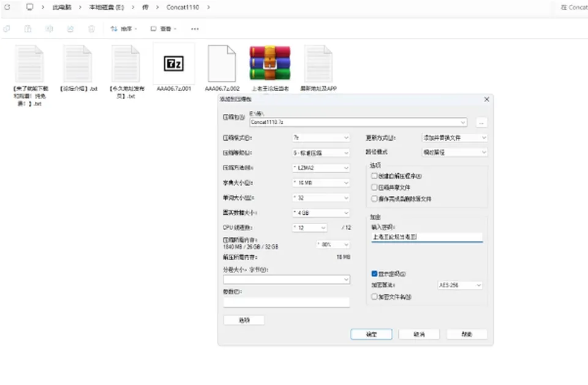Open the compression level dropdown showing 5
The height and width of the screenshot is (385, 588).
[321, 152]
